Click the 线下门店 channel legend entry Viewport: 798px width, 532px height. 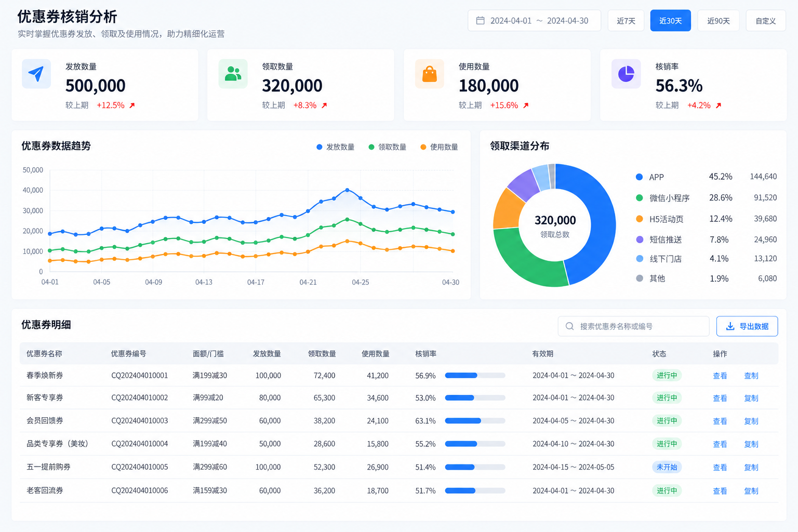659,259
